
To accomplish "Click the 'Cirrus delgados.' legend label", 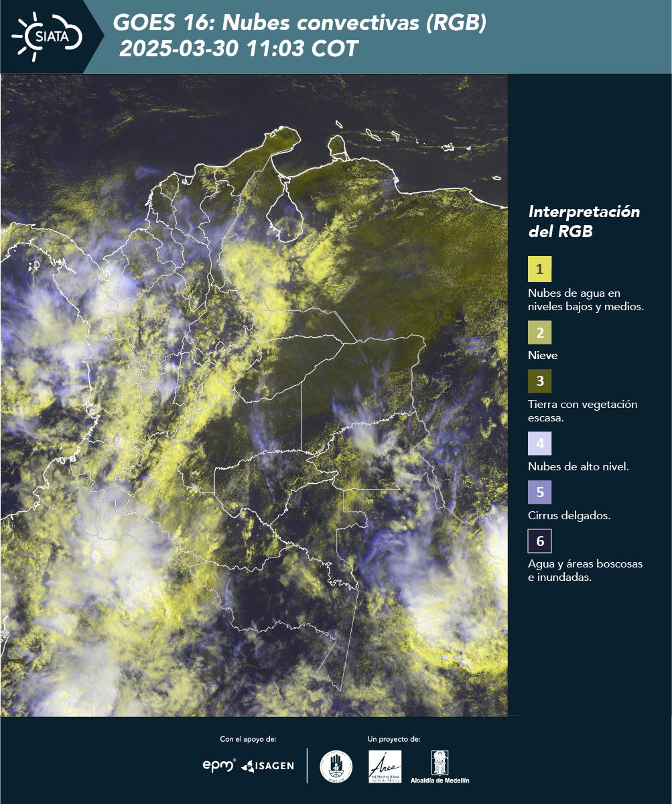I will (569, 516).
